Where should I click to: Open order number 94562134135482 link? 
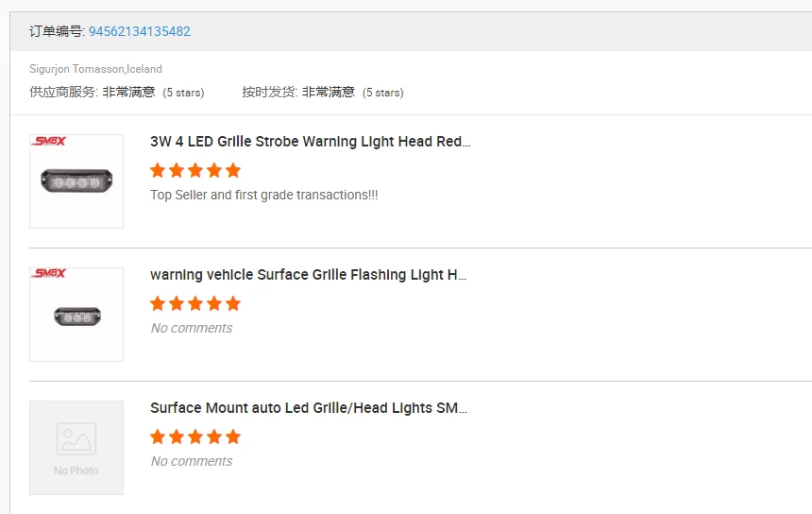point(139,31)
